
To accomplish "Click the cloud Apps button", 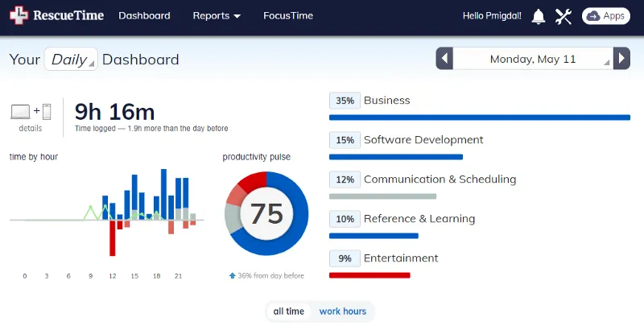I will pos(606,16).
